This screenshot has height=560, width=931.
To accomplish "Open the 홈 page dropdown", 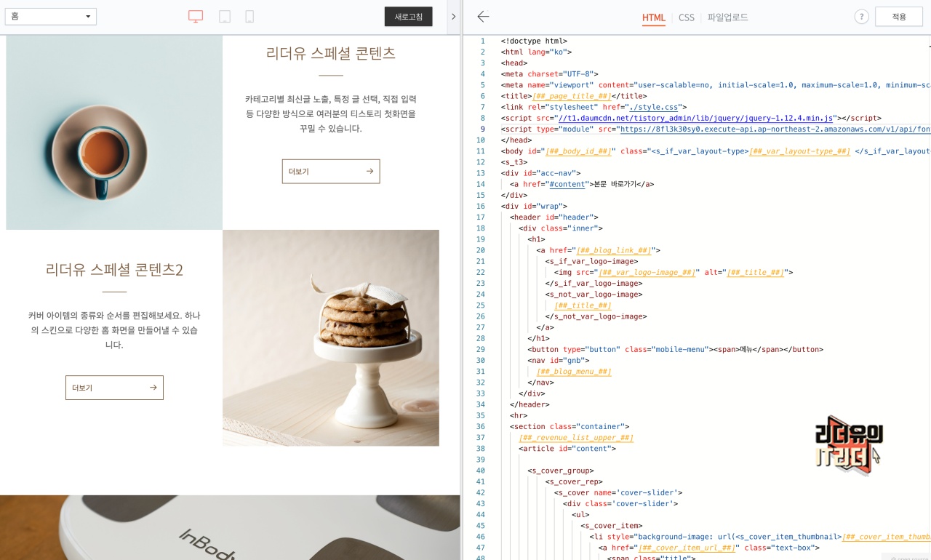I will point(50,16).
